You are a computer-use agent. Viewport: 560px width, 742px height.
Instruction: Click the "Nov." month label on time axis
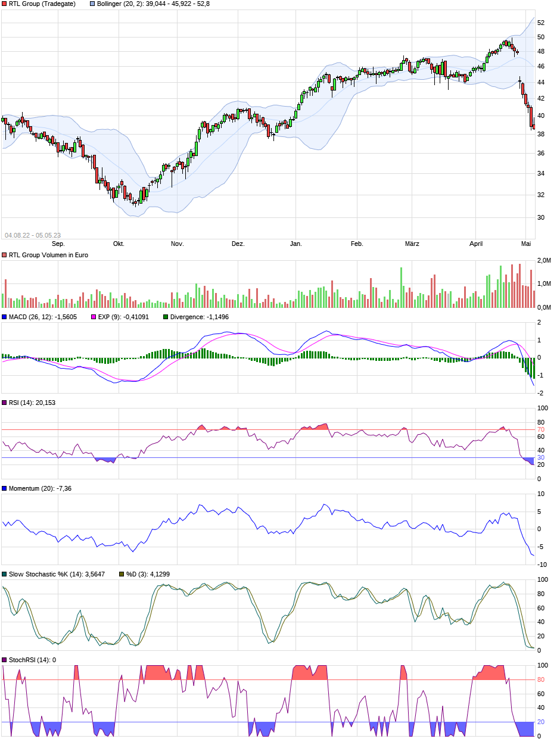[177, 244]
